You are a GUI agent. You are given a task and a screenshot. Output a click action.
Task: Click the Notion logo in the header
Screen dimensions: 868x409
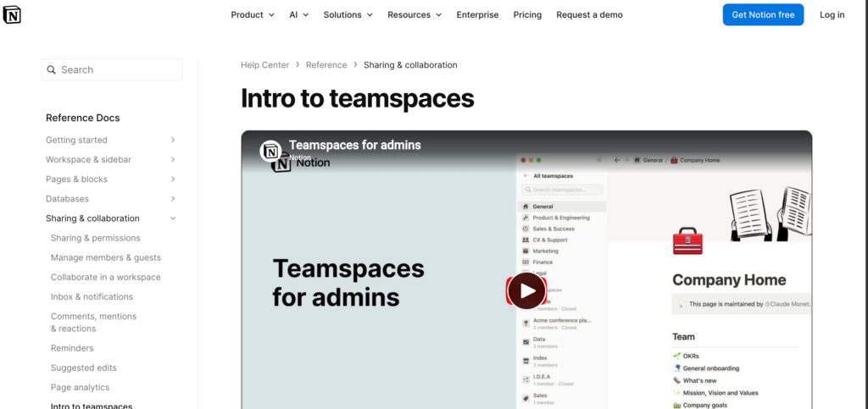click(13, 14)
